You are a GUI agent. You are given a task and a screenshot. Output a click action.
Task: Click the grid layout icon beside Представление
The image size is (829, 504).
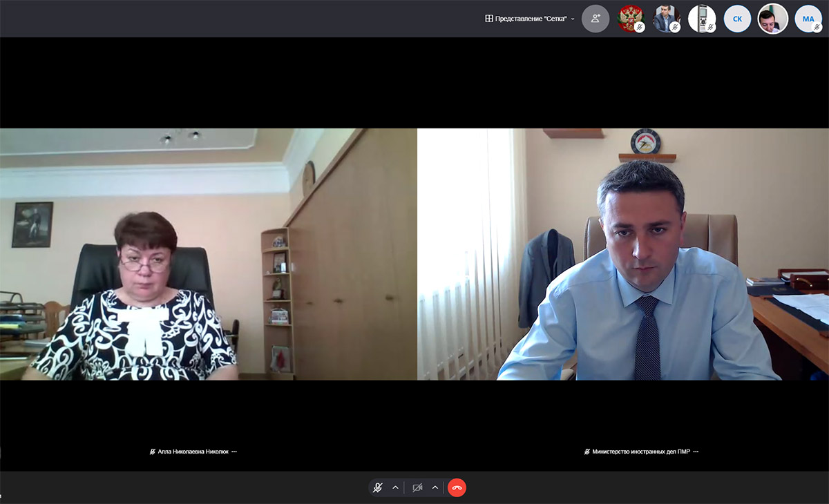click(x=489, y=19)
